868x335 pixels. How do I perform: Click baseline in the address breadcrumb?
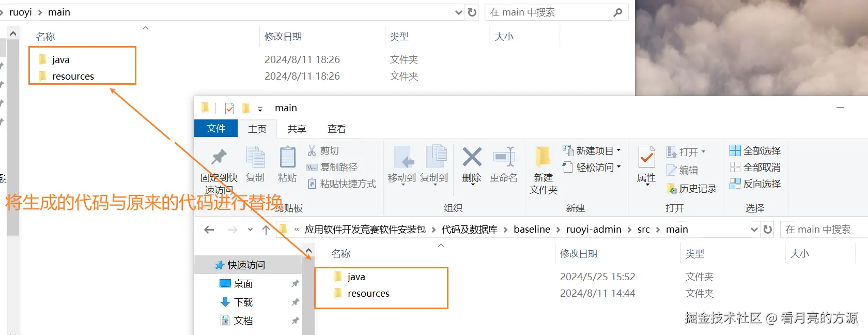[x=532, y=229]
